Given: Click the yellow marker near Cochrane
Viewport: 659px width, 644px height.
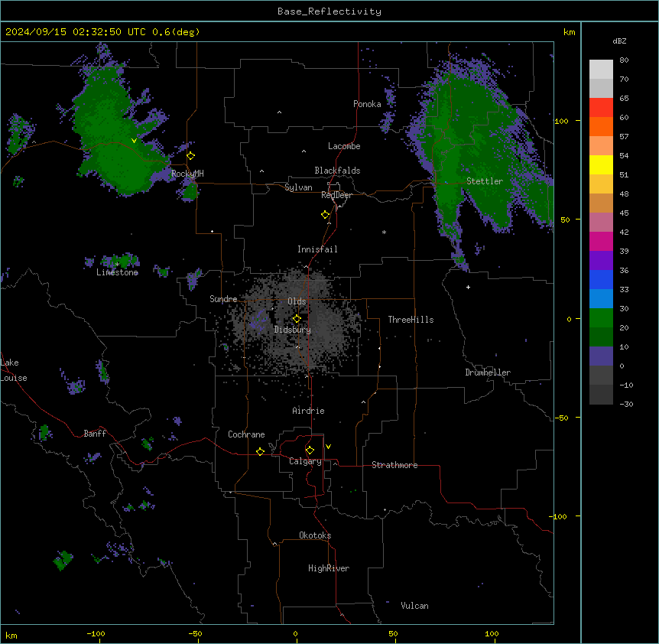Looking at the screenshot, I should pyautogui.click(x=260, y=451).
